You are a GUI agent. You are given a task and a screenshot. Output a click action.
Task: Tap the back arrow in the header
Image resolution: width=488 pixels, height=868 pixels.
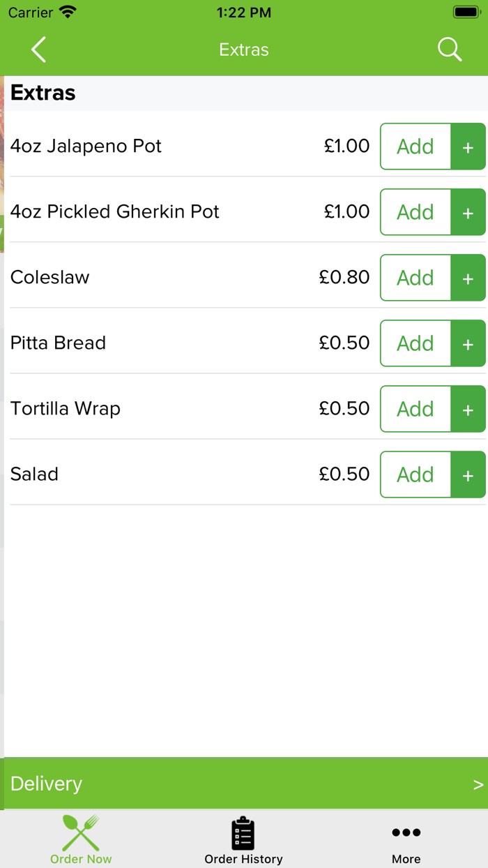coord(38,49)
